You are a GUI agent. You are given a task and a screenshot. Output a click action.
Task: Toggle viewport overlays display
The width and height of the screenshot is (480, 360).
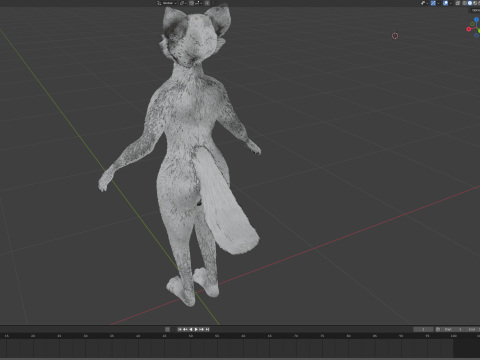click(445, 3)
